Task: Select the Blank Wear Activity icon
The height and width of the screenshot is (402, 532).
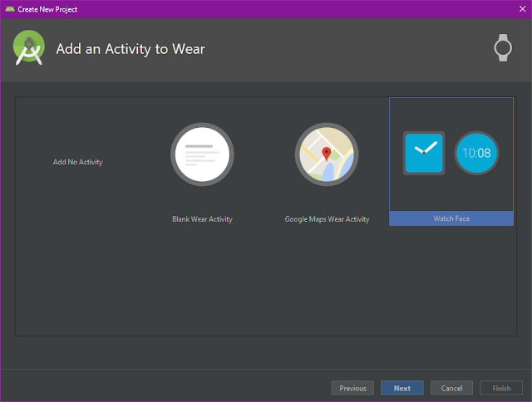Action: pos(202,154)
